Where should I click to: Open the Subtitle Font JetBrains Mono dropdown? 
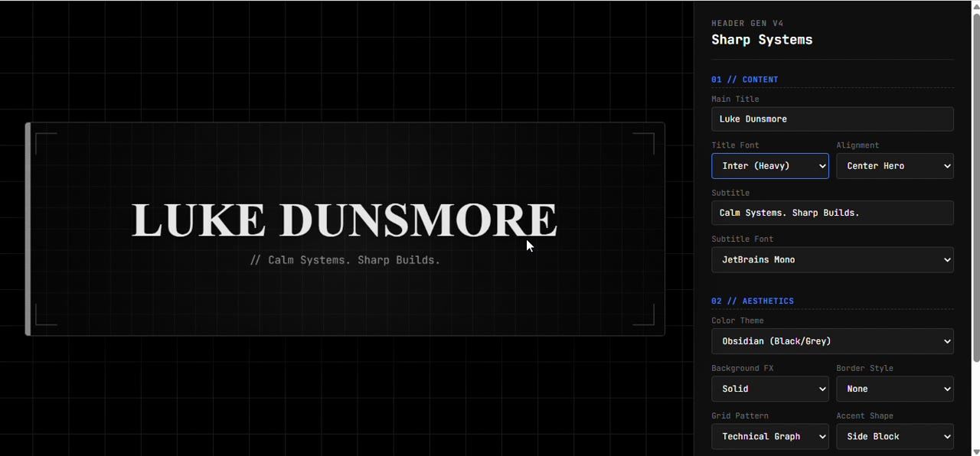click(831, 260)
